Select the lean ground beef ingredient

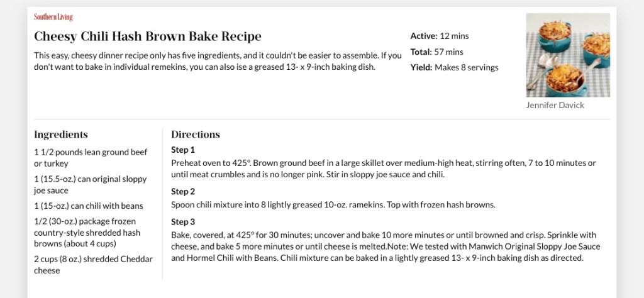(x=91, y=158)
